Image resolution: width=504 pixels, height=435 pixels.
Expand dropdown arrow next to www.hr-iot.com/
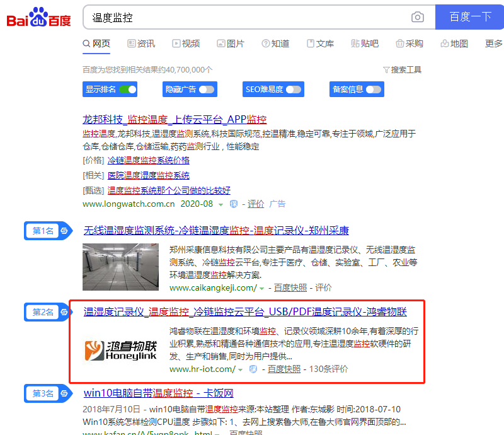point(241,370)
